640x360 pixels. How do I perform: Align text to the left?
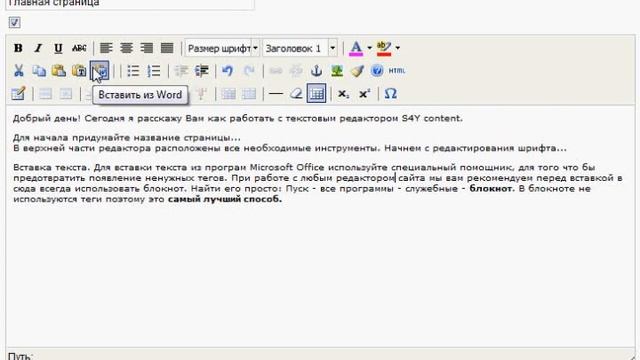tap(106, 48)
